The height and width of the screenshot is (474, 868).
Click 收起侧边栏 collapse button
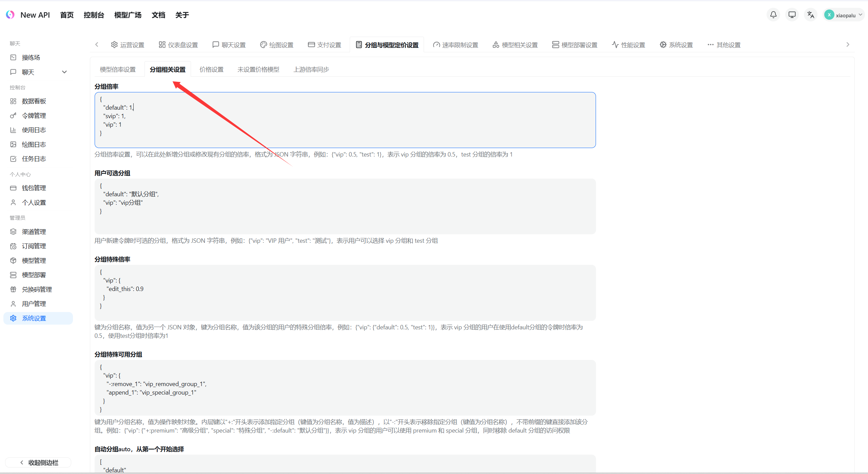(38, 462)
